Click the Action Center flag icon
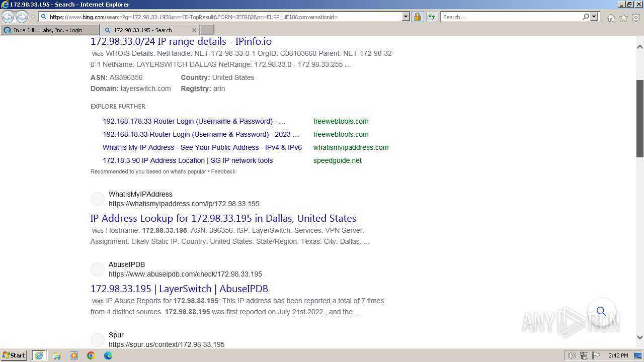 click(596, 355)
